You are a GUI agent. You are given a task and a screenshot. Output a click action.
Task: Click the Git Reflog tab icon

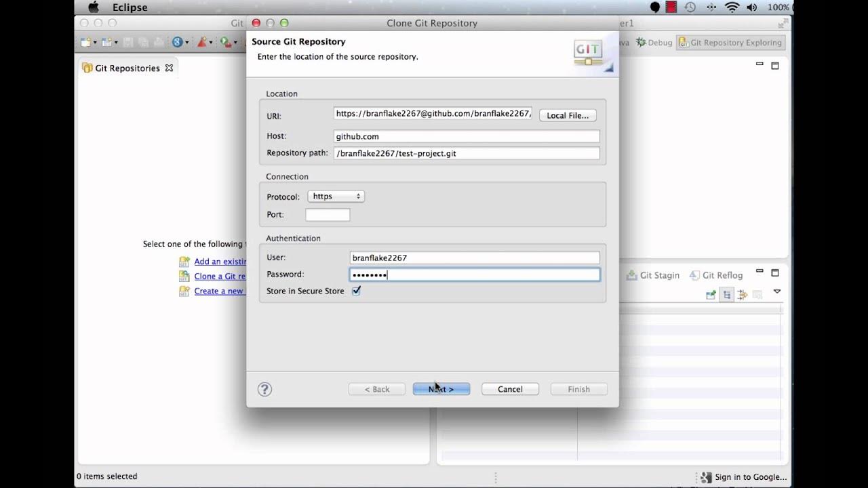[694, 275]
